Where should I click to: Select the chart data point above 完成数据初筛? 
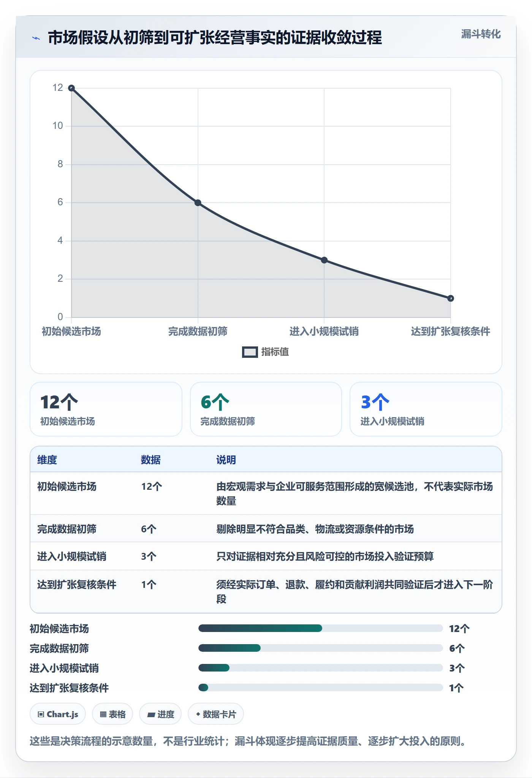(x=198, y=203)
